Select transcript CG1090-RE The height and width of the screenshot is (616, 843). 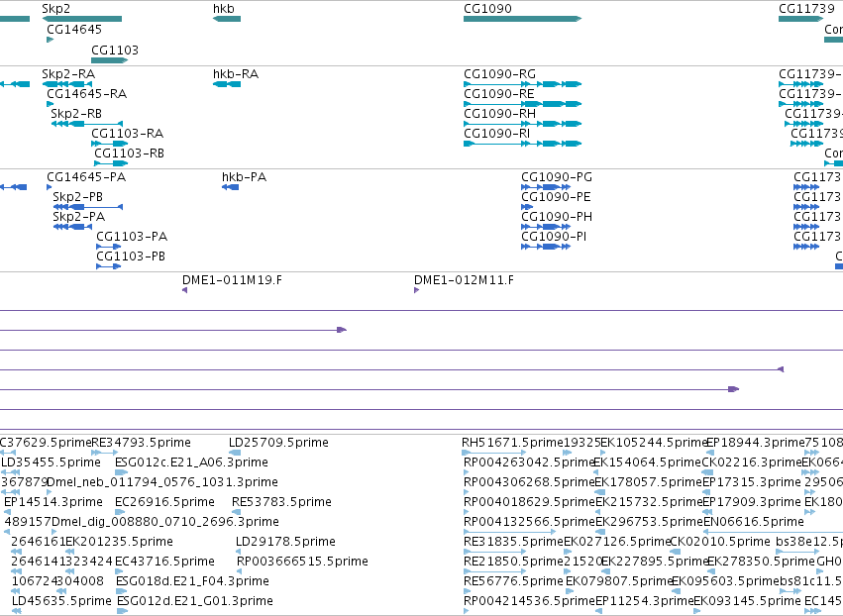523,104
